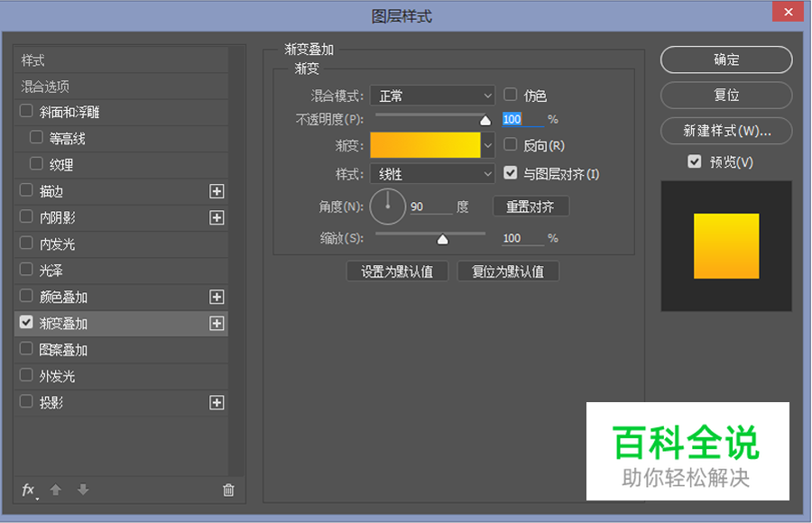
Task: Click the 确定 (OK) button
Action: 725,60
